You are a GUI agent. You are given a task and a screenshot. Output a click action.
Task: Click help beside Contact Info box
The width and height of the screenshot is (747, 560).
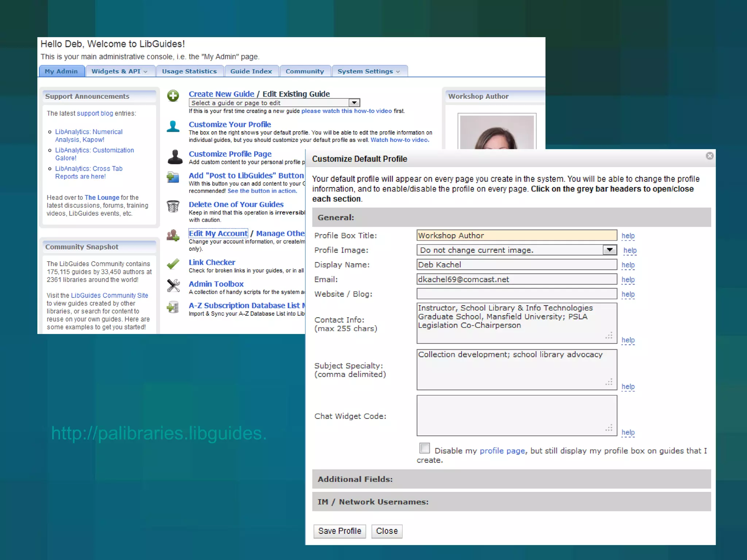(x=628, y=340)
